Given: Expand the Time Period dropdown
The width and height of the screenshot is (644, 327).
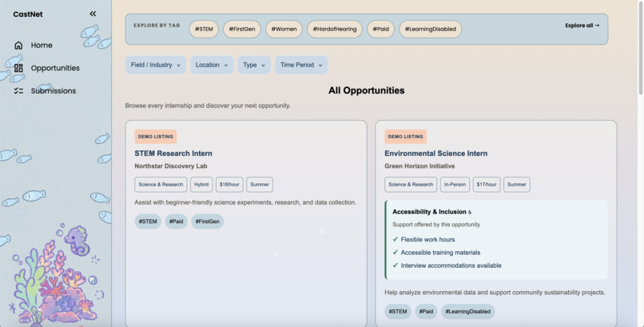Looking at the screenshot, I should (x=301, y=65).
